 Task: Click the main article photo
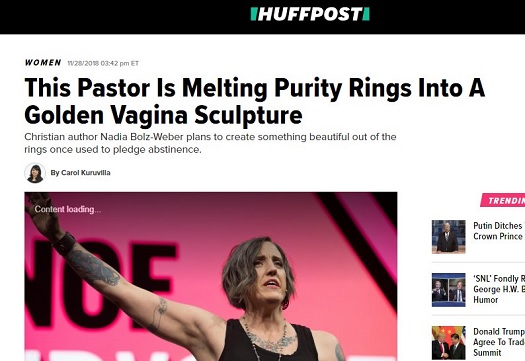click(211, 277)
